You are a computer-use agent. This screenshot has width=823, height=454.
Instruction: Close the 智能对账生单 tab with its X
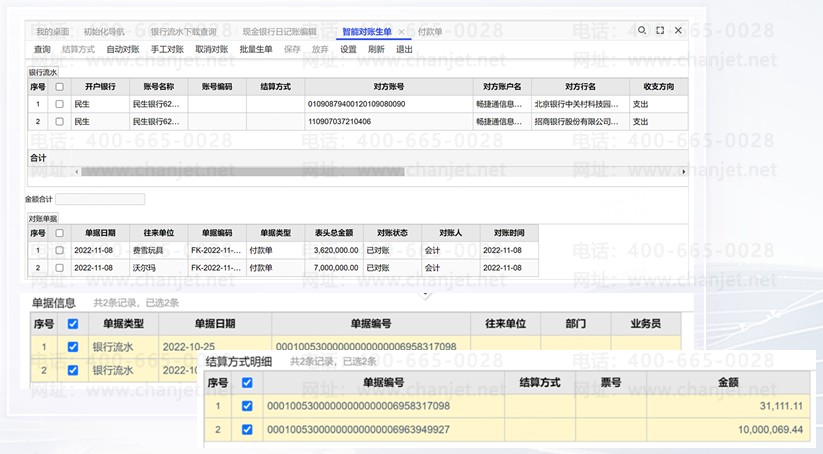401,32
